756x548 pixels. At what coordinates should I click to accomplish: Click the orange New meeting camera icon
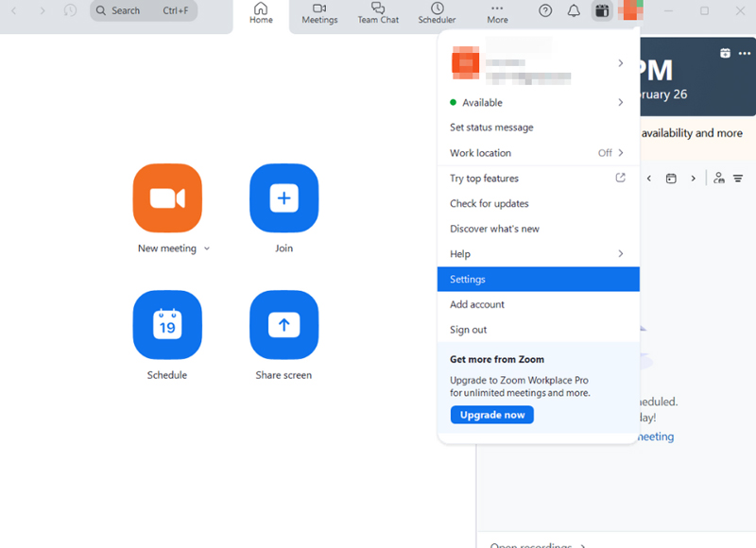[167, 197]
